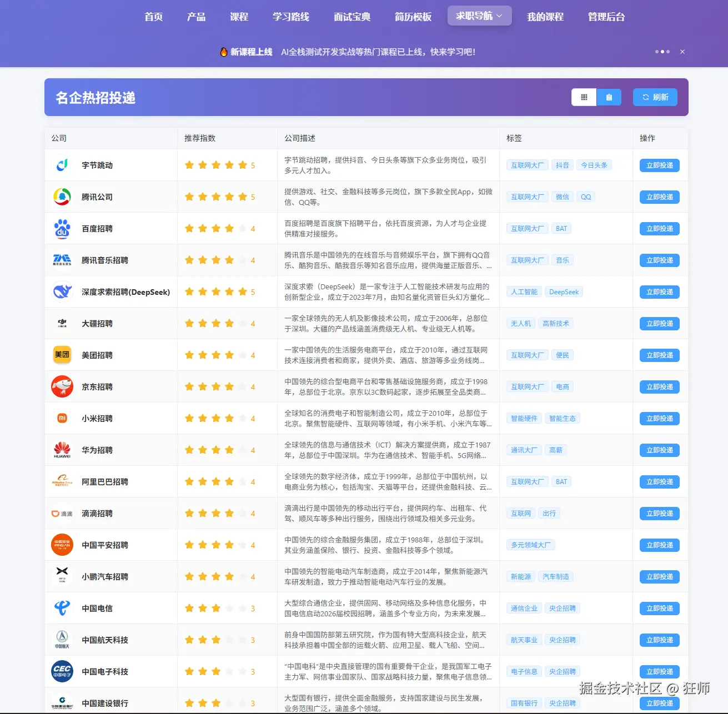Click the Tencent Music logo

pyautogui.click(x=62, y=260)
